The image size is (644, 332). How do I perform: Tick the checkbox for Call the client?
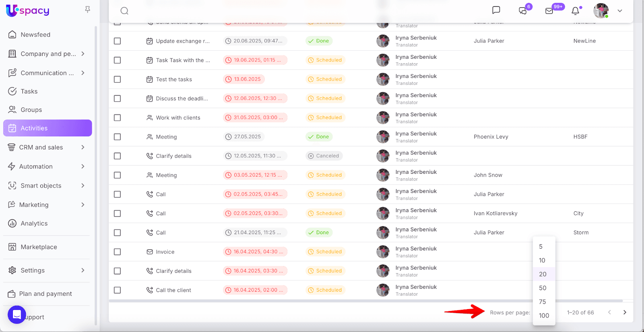click(x=118, y=290)
